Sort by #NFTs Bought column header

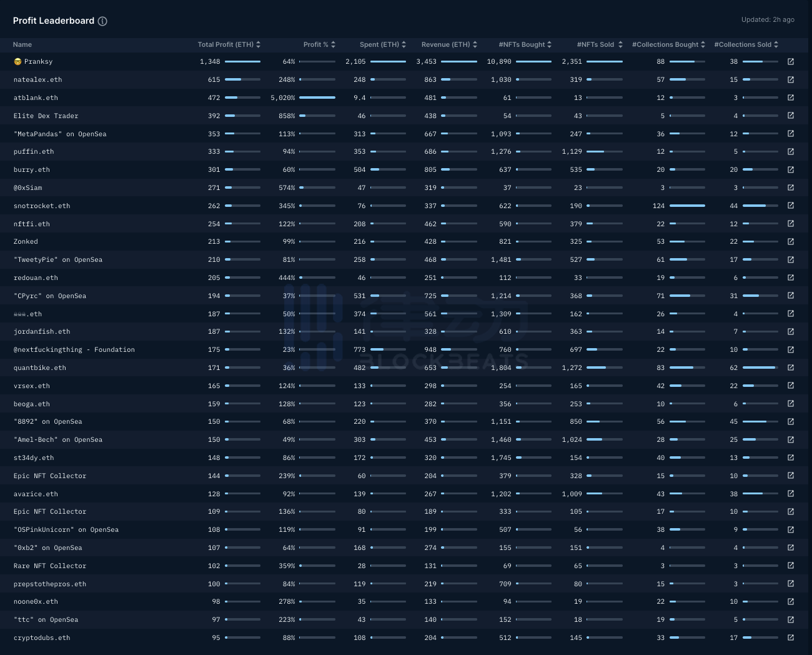click(525, 44)
